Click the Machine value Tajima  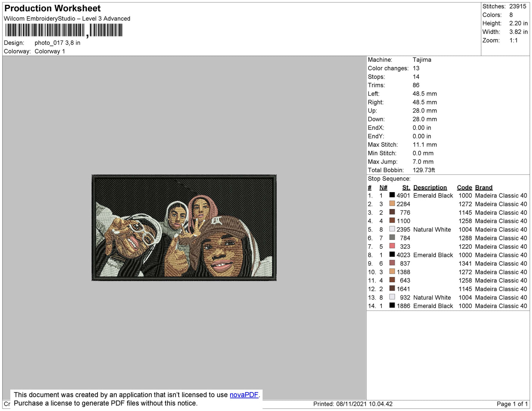(x=422, y=60)
